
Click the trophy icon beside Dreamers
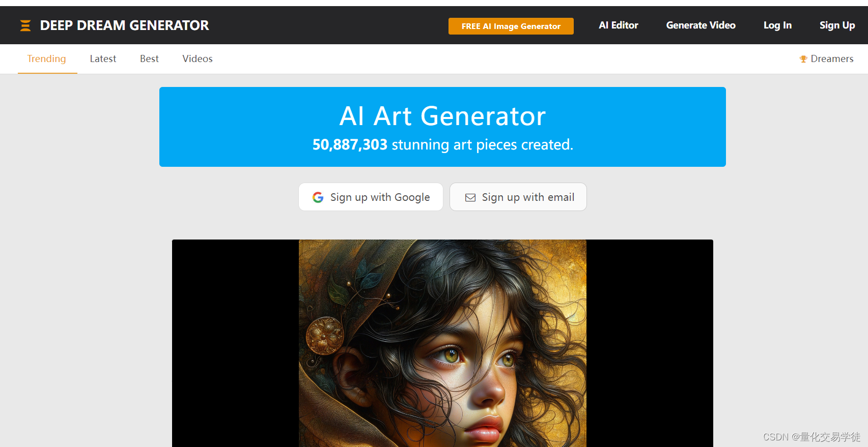click(803, 59)
